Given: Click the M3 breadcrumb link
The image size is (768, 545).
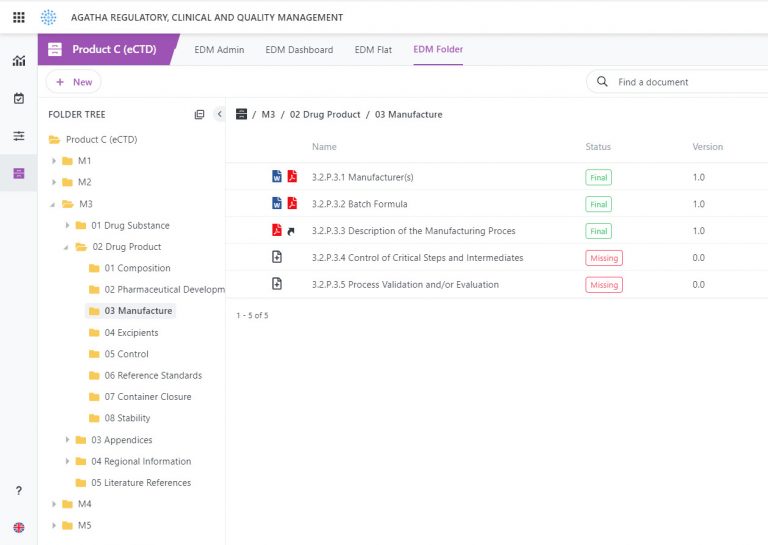Looking at the screenshot, I should (268, 115).
